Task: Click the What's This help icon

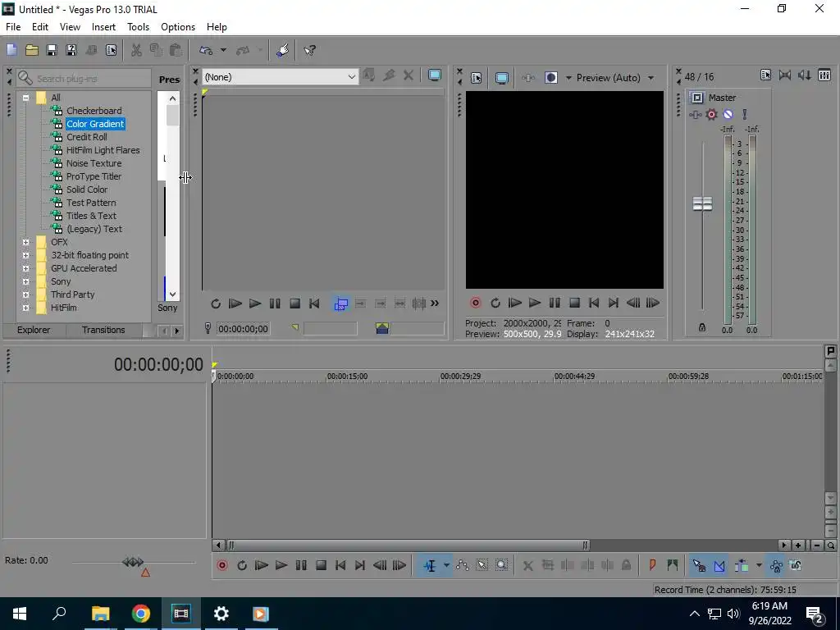Action: [309, 50]
